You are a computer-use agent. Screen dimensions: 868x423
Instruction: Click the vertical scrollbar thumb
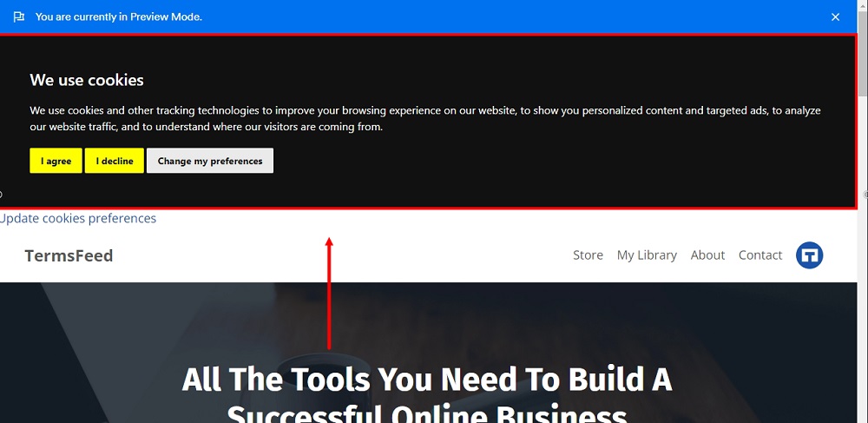863,53
